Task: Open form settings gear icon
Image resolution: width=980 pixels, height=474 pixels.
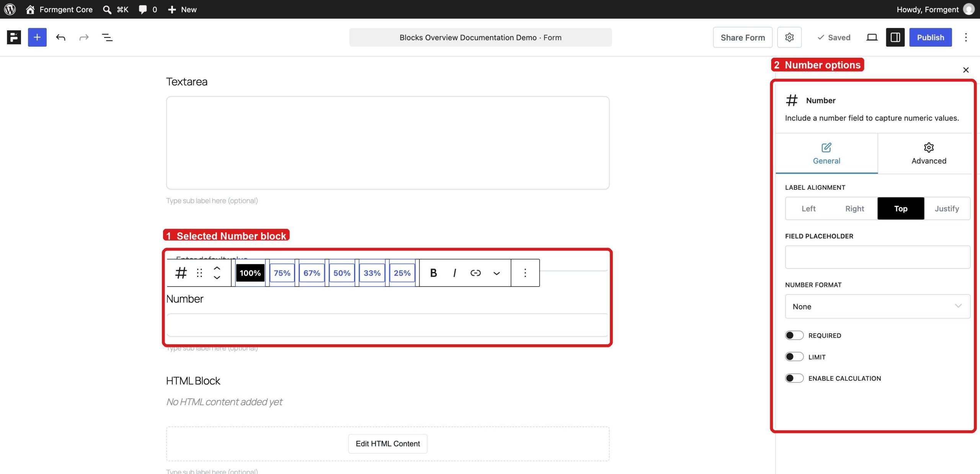Action: (x=789, y=37)
